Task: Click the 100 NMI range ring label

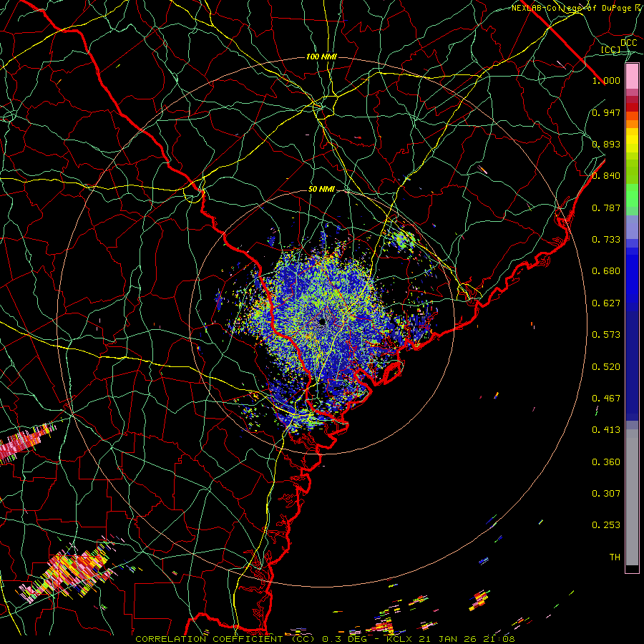Action: click(x=321, y=57)
